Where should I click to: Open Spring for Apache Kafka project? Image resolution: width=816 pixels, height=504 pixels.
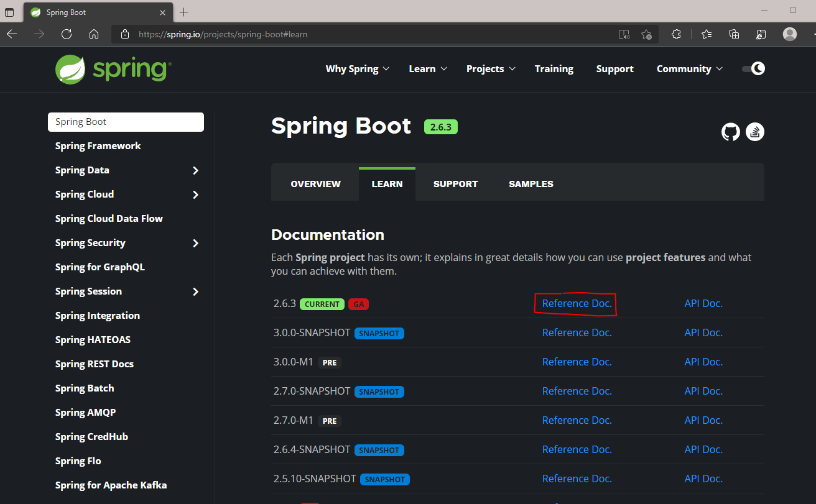[111, 485]
